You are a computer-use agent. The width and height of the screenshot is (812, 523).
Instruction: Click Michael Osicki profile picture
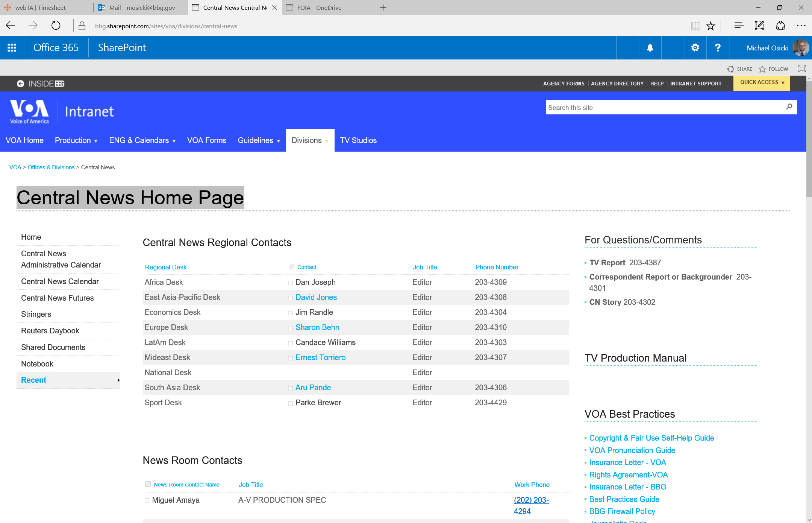coord(800,48)
